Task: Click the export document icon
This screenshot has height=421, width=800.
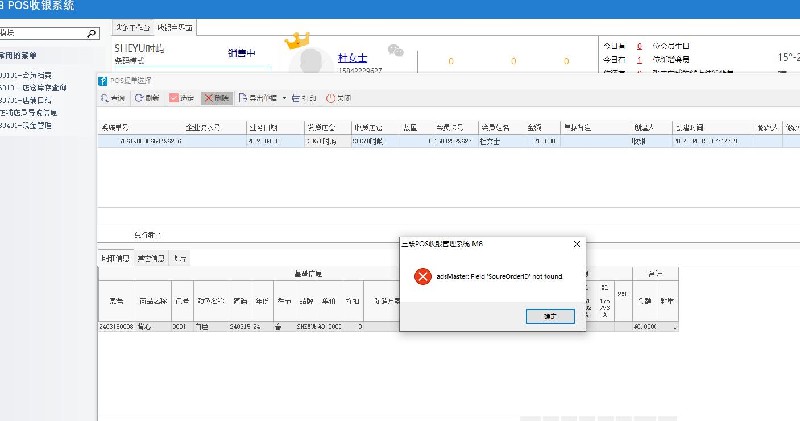Action: [x=243, y=98]
